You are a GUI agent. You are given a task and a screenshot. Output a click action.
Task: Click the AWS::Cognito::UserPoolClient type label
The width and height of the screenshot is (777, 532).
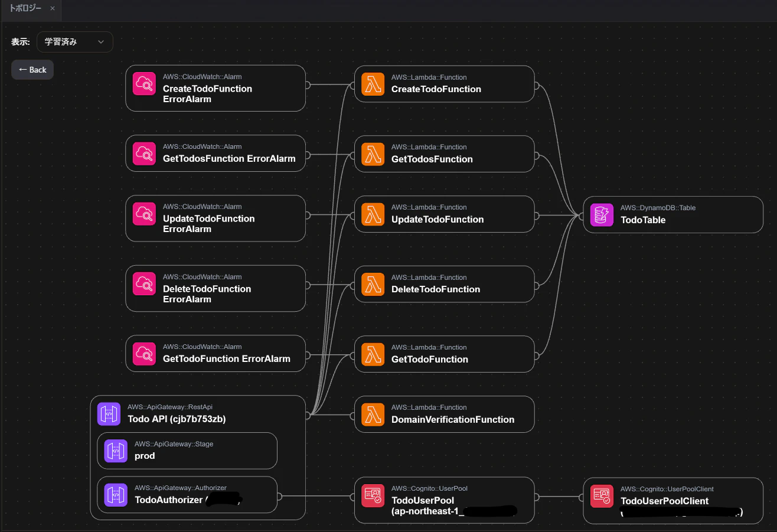(667, 489)
